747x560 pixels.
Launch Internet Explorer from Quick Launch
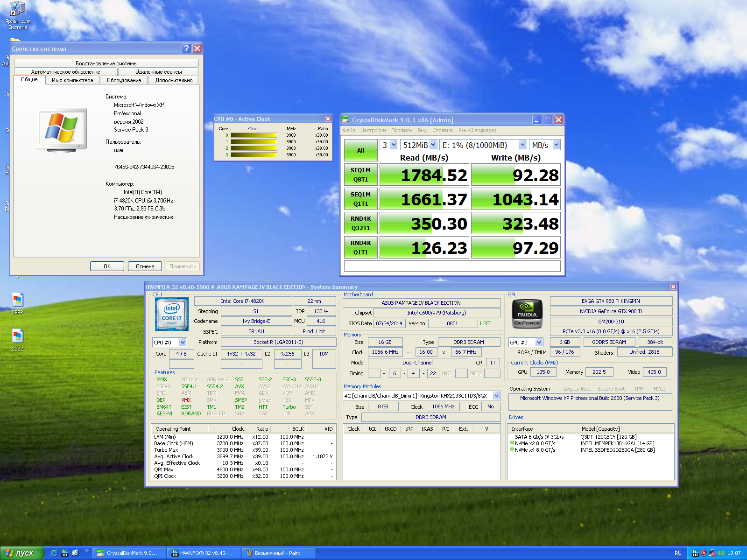click(54, 553)
